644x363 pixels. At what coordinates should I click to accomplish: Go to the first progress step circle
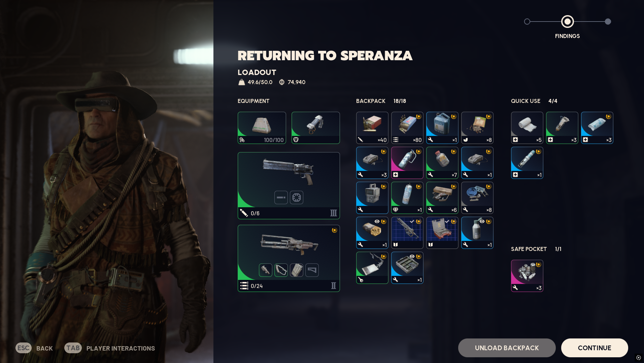point(527,22)
